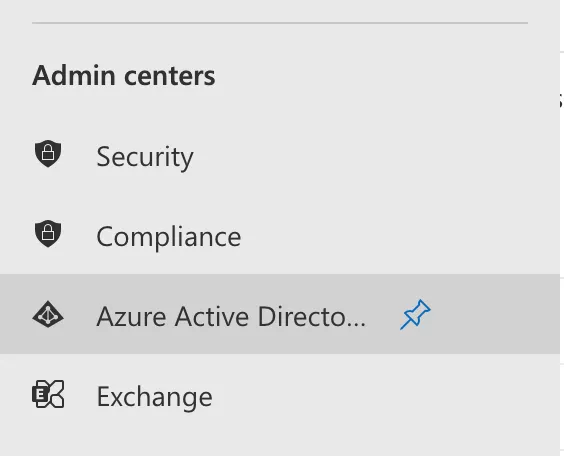564x456 pixels.
Task: Open the Security admin center
Action: (x=145, y=157)
